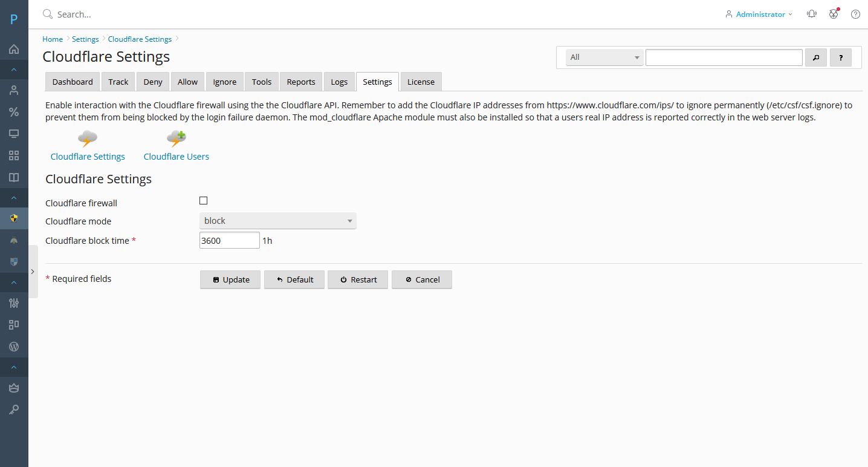868x467 pixels.
Task: Click the Update button
Action: 230,279
